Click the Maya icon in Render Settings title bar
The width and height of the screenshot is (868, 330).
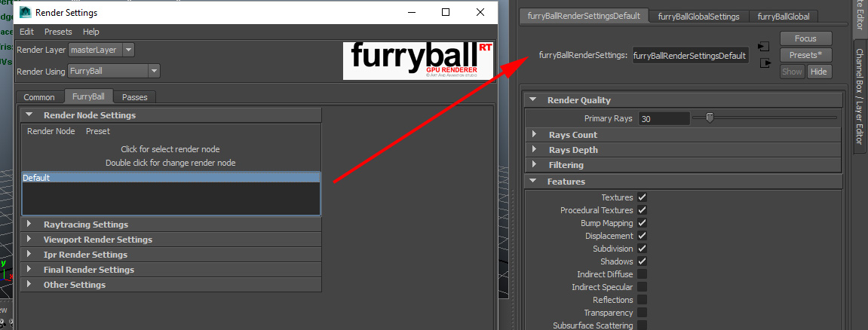click(x=25, y=11)
